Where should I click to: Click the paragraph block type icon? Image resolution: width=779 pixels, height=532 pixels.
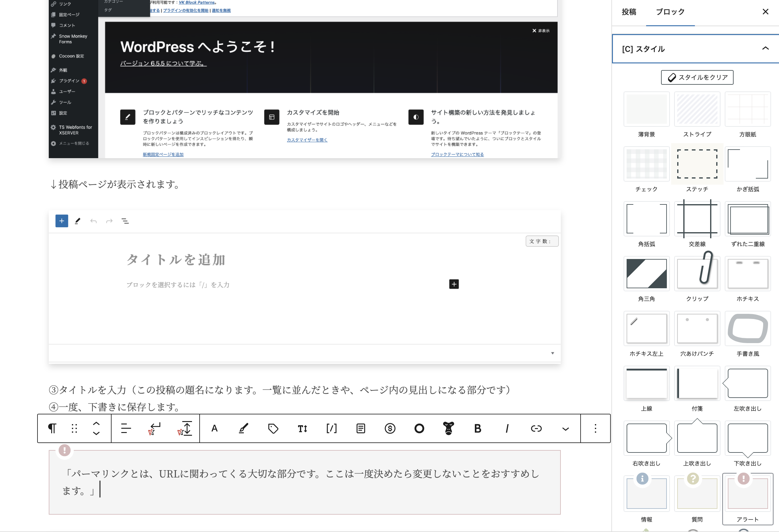[52, 428]
